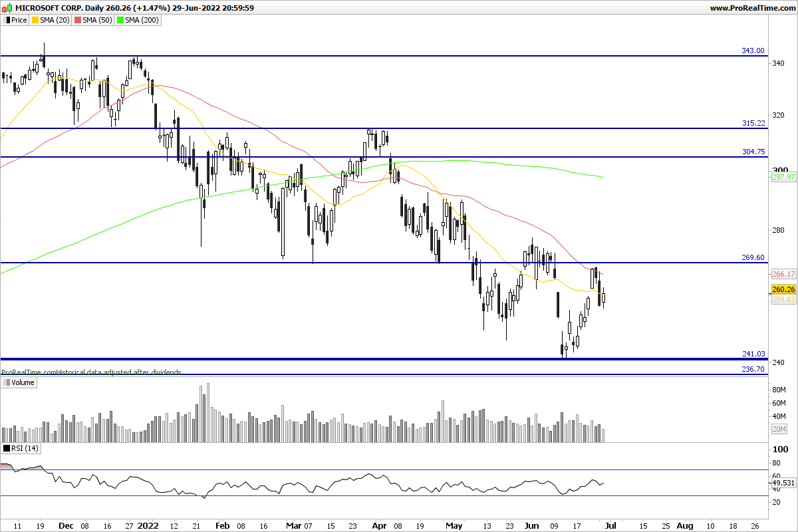The height and width of the screenshot is (532, 798).
Task: Click the May month label on time axis
Action: 454,525
